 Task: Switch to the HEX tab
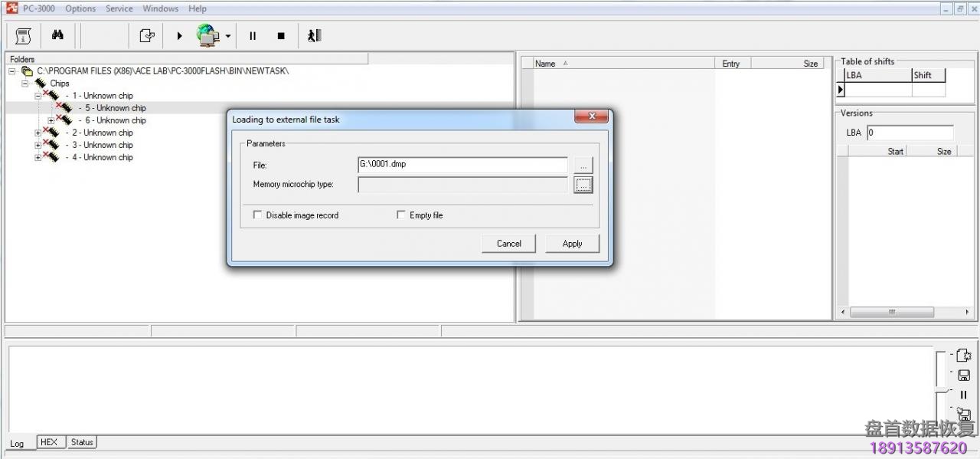point(49,442)
